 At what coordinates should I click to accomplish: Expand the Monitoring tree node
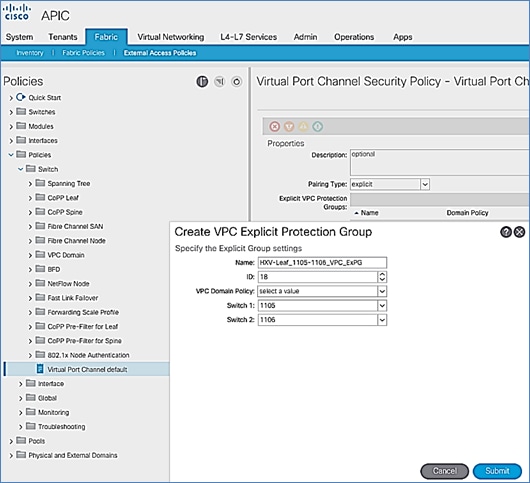pyautogui.click(x=21, y=413)
